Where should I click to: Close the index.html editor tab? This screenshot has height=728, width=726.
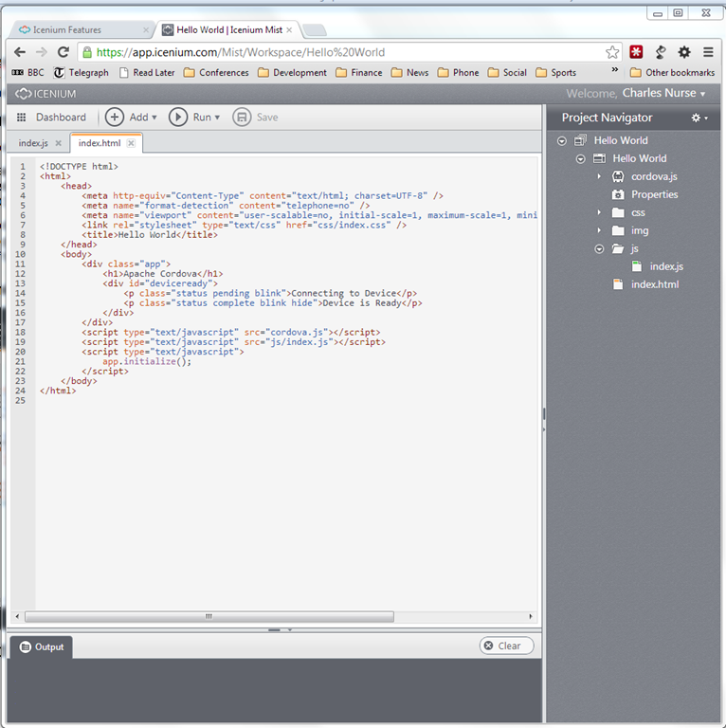[x=132, y=143]
